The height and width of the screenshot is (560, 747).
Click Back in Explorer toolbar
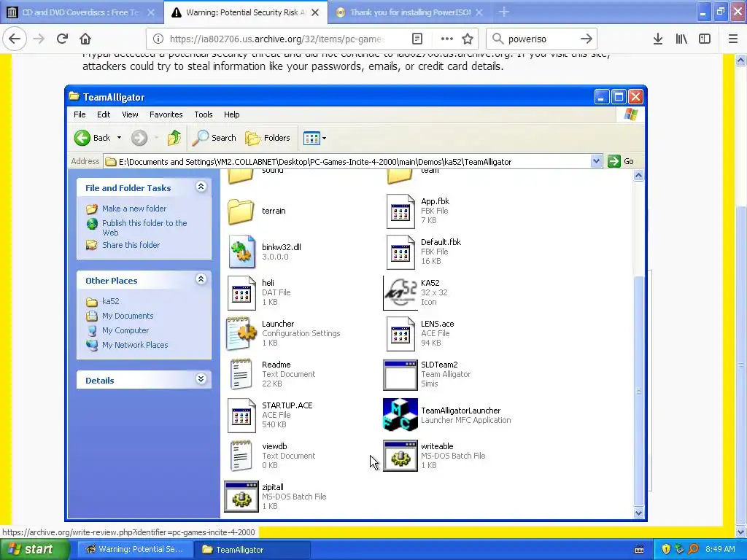coord(93,138)
